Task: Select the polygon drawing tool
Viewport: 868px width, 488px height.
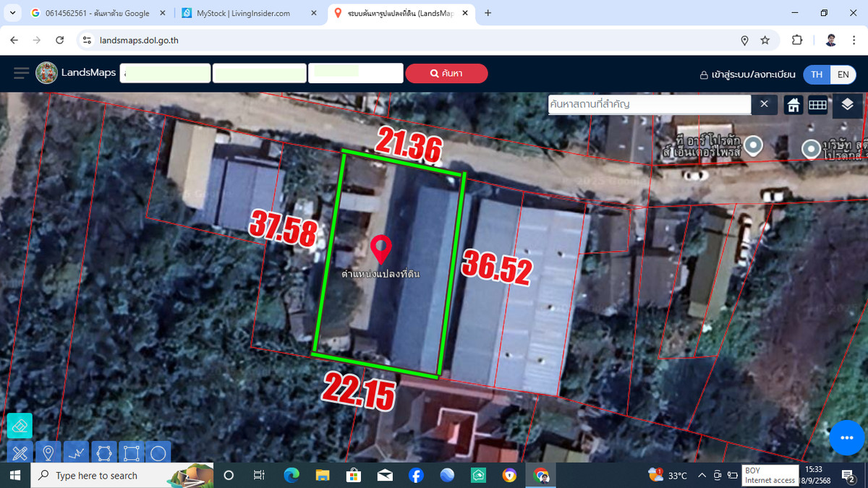Action: pyautogui.click(x=104, y=453)
